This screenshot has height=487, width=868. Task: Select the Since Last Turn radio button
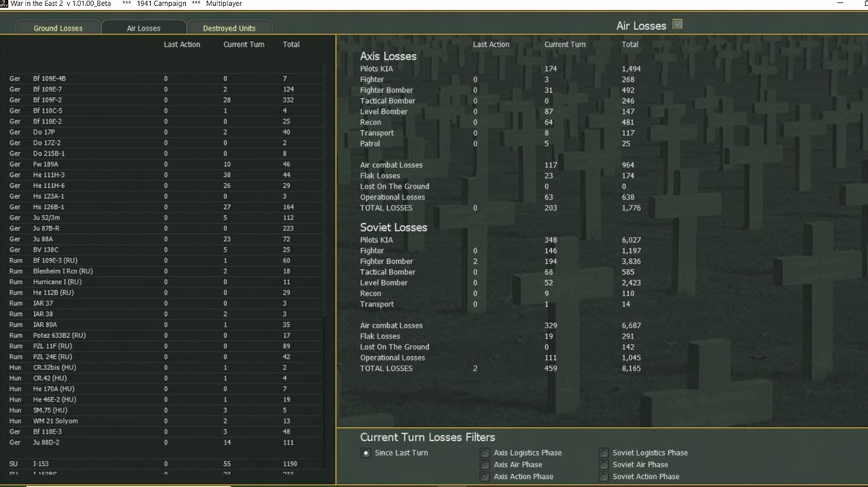coord(366,453)
